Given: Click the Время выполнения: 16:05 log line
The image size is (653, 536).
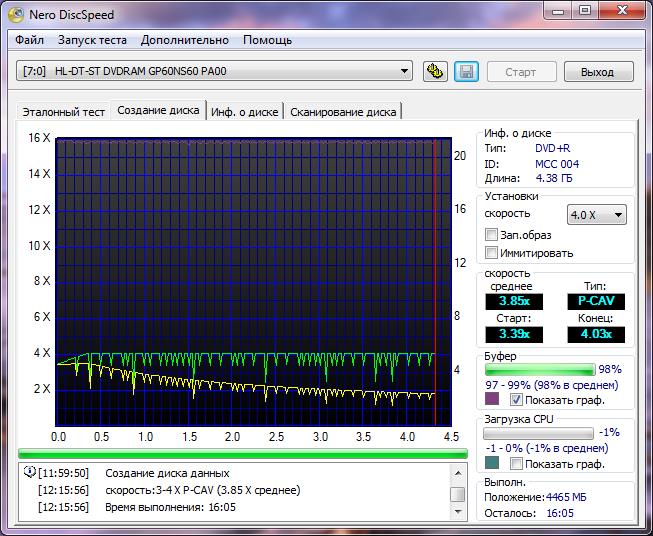Looking at the screenshot, I should coord(170,507).
